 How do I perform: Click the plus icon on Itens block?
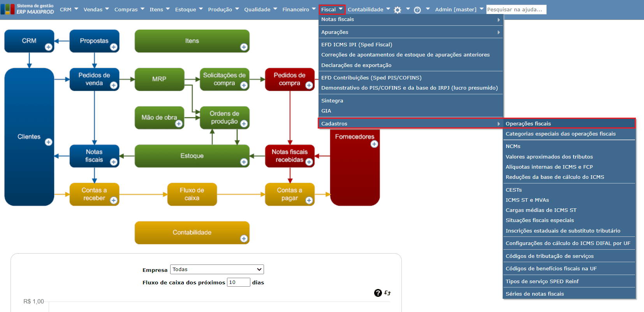coord(244,47)
